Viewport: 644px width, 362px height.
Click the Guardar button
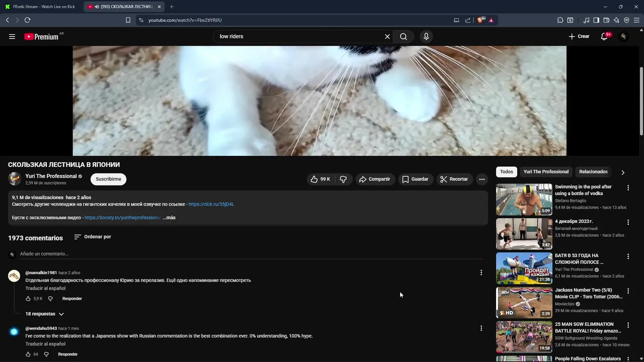click(416, 179)
